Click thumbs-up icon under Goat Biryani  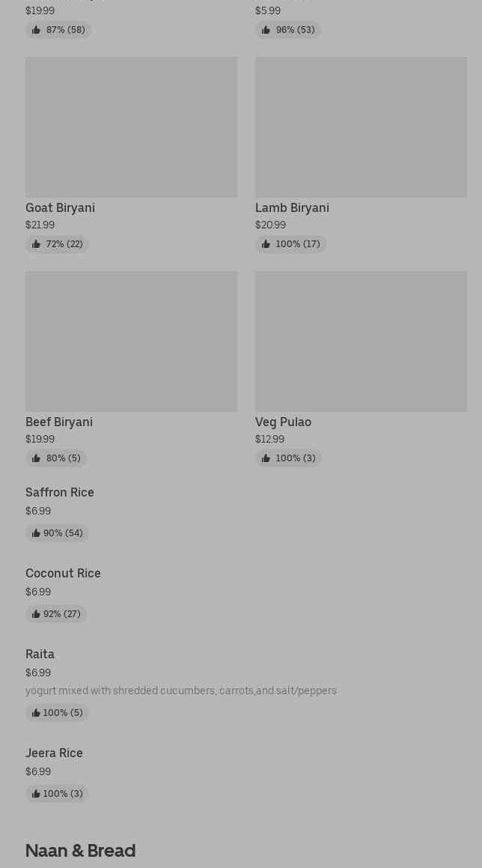coord(36,244)
